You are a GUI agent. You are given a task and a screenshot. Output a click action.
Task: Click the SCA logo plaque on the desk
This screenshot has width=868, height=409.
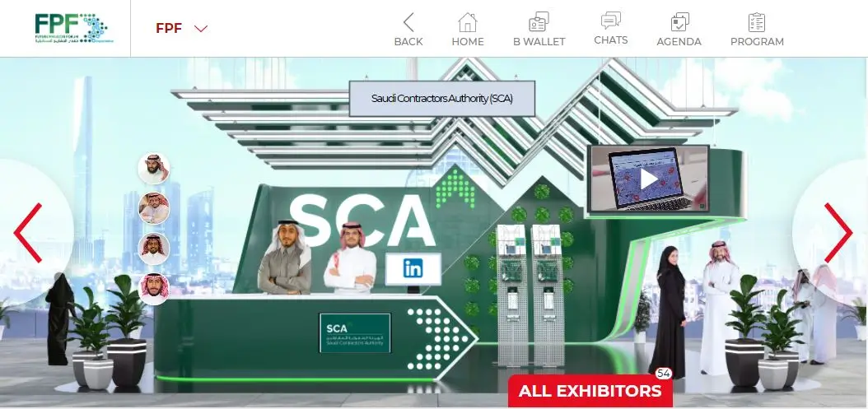tap(355, 332)
